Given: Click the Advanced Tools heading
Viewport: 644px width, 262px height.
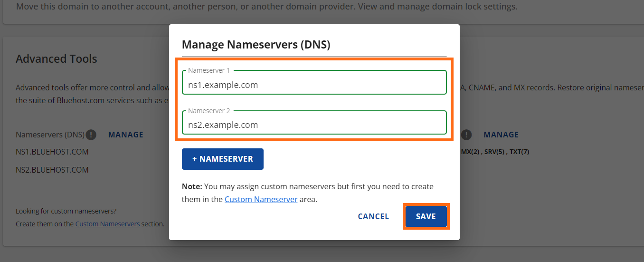Looking at the screenshot, I should coord(57,59).
